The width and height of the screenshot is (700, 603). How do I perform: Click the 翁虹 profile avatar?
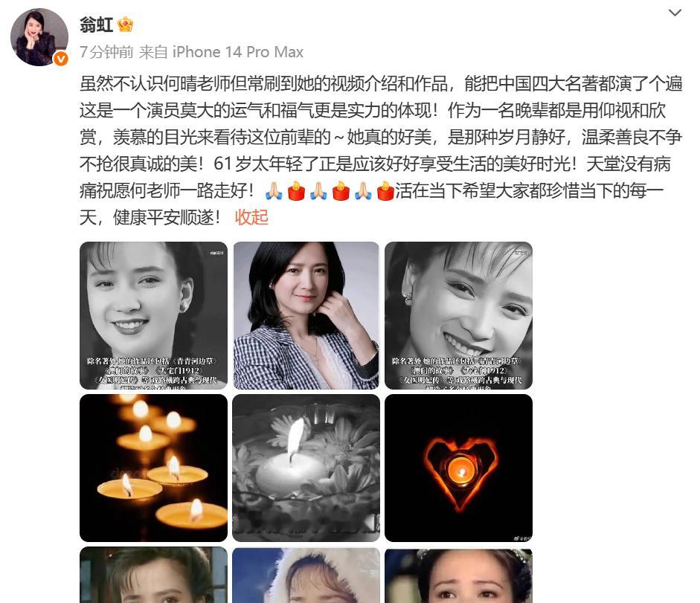tap(39, 37)
